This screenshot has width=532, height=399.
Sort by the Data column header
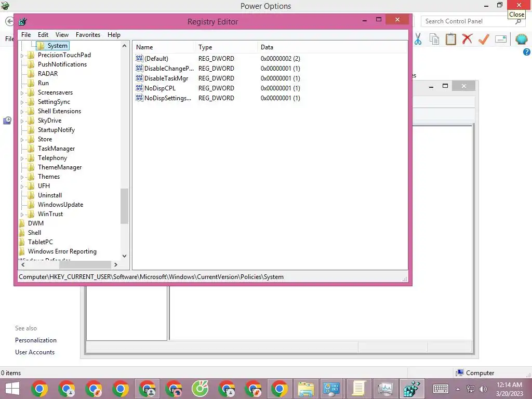click(332, 47)
